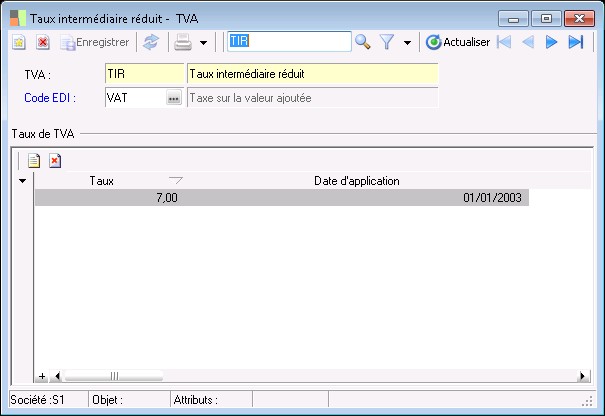
Task: Click the TVA code field TIR
Action: (x=145, y=74)
